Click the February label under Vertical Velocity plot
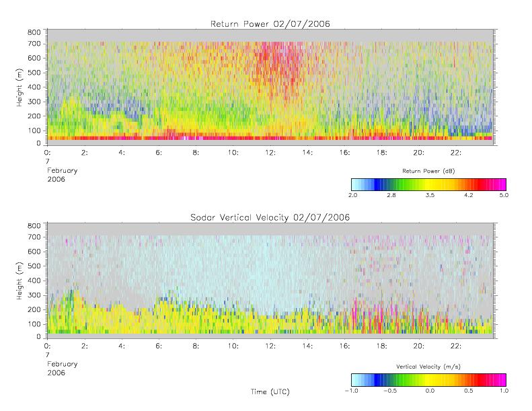This screenshot has width=532, height=411. pos(63,364)
